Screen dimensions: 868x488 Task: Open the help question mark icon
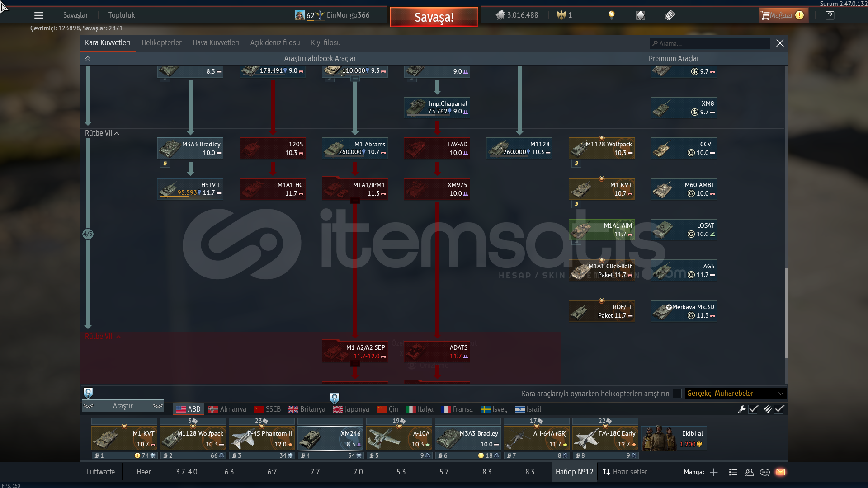pos(830,15)
